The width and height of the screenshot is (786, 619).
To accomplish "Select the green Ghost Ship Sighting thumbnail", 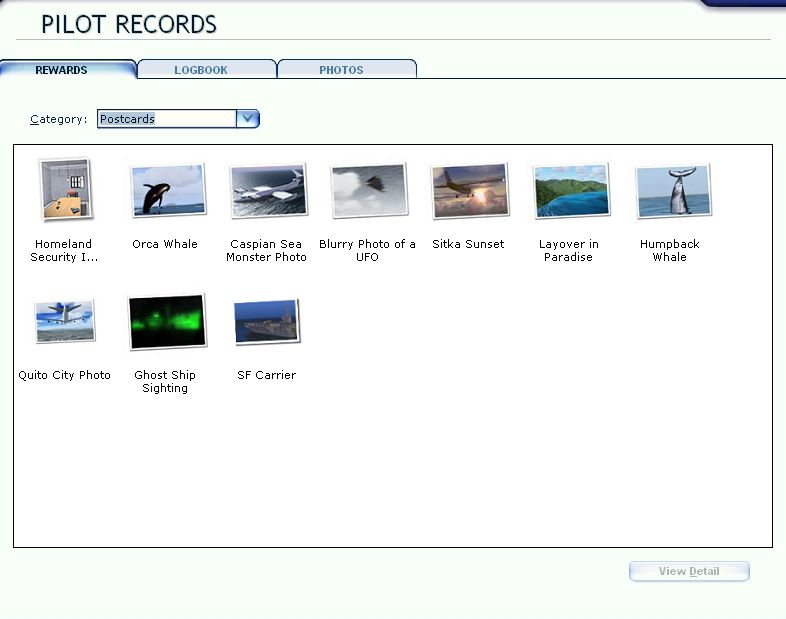I will coord(167,321).
